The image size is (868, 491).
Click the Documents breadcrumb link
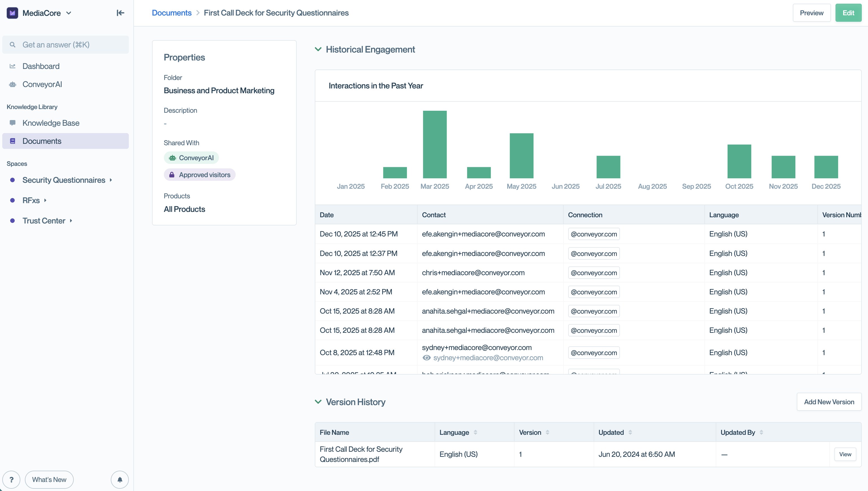click(171, 13)
